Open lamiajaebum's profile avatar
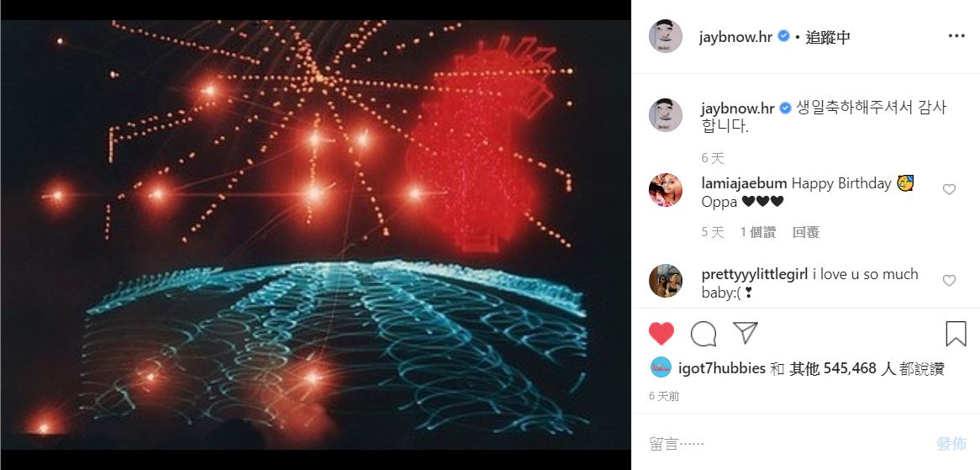 pyautogui.click(x=665, y=190)
